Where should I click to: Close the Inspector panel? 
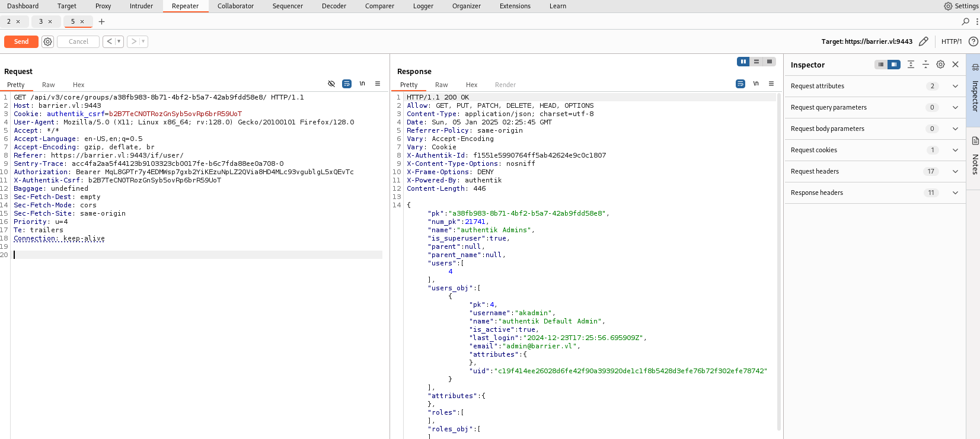955,65
